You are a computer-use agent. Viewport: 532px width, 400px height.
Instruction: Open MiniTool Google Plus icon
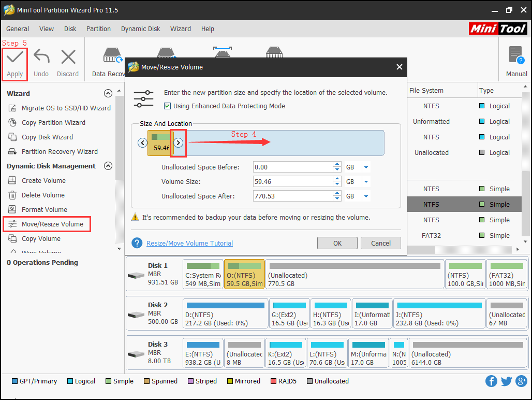click(521, 381)
